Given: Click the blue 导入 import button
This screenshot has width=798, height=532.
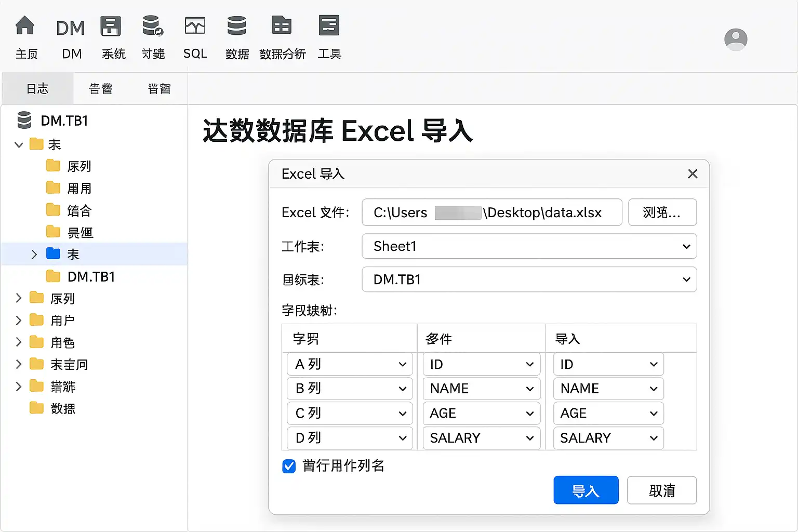Looking at the screenshot, I should click(586, 490).
